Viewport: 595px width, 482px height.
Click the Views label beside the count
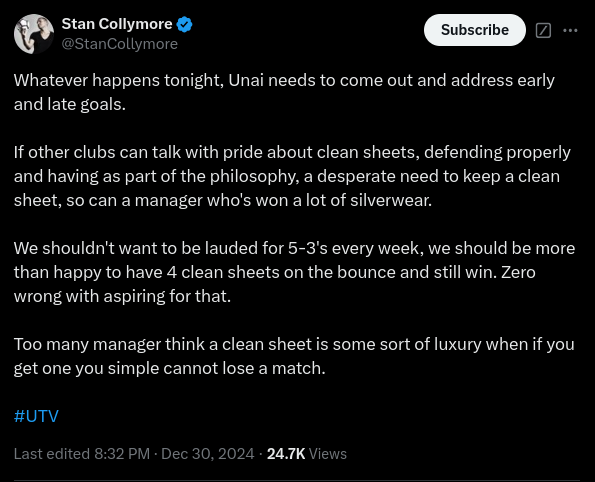[328, 454]
